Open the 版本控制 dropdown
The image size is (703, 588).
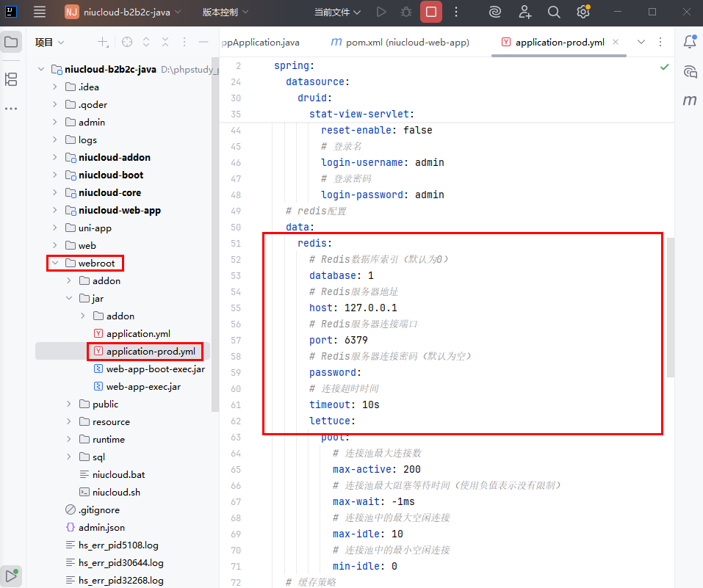click(x=226, y=12)
